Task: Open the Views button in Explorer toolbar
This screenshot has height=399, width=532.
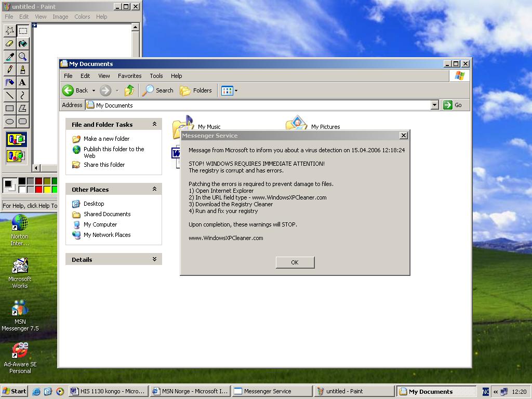Action: tap(227, 90)
